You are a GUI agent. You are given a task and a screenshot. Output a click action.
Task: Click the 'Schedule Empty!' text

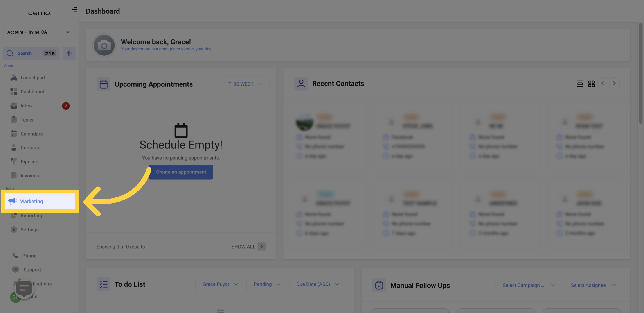[x=181, y=145]
